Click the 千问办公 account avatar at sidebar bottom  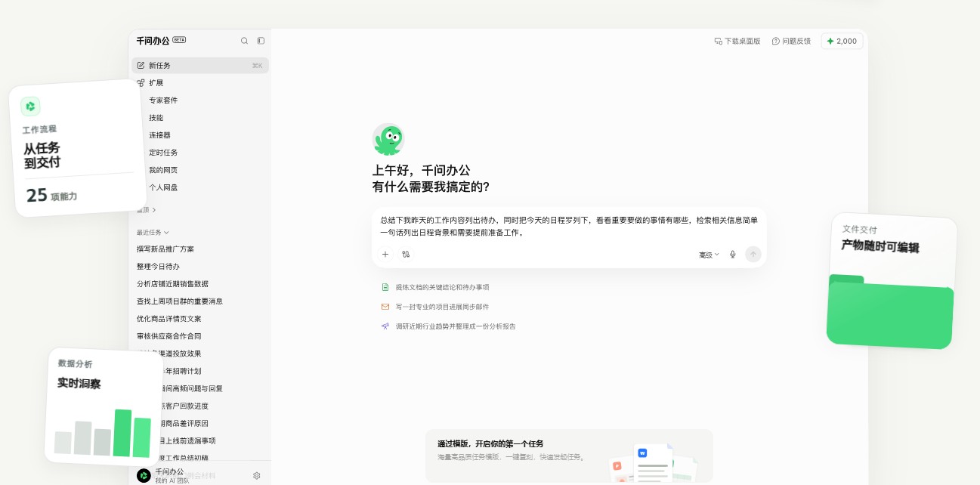click(144, 475)
